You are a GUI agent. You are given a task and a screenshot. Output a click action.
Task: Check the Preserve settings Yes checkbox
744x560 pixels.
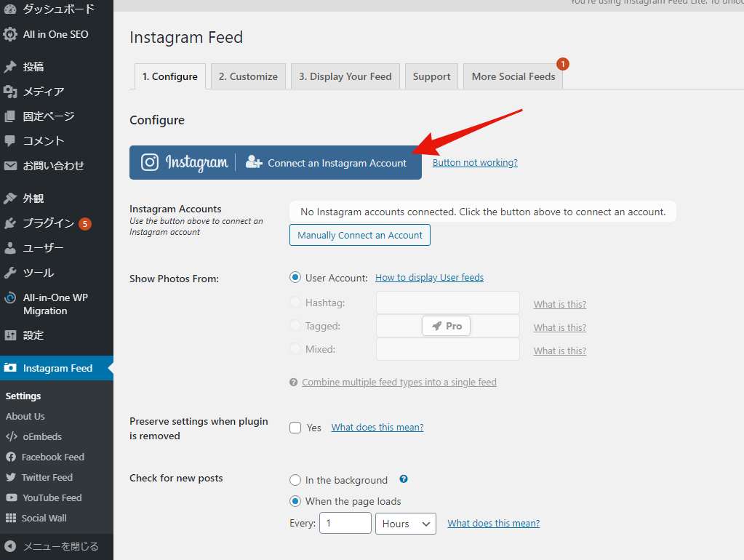click(295, 428)
